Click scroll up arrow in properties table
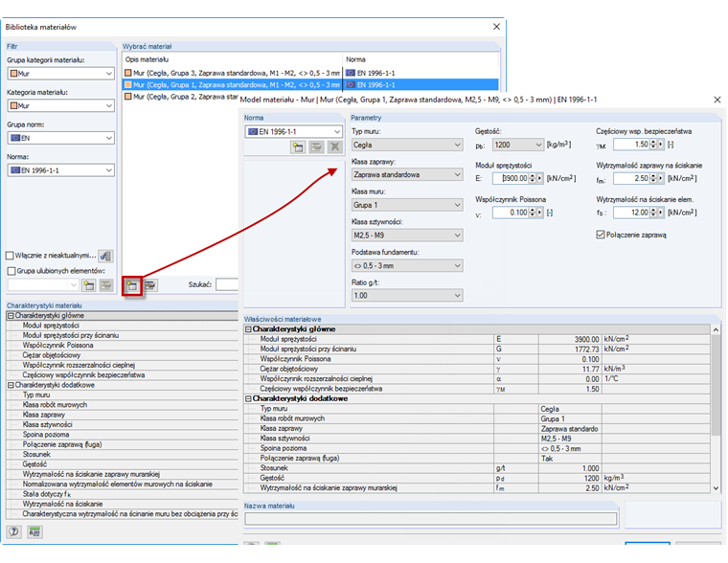The image size is (728, 563). (716, 329)
